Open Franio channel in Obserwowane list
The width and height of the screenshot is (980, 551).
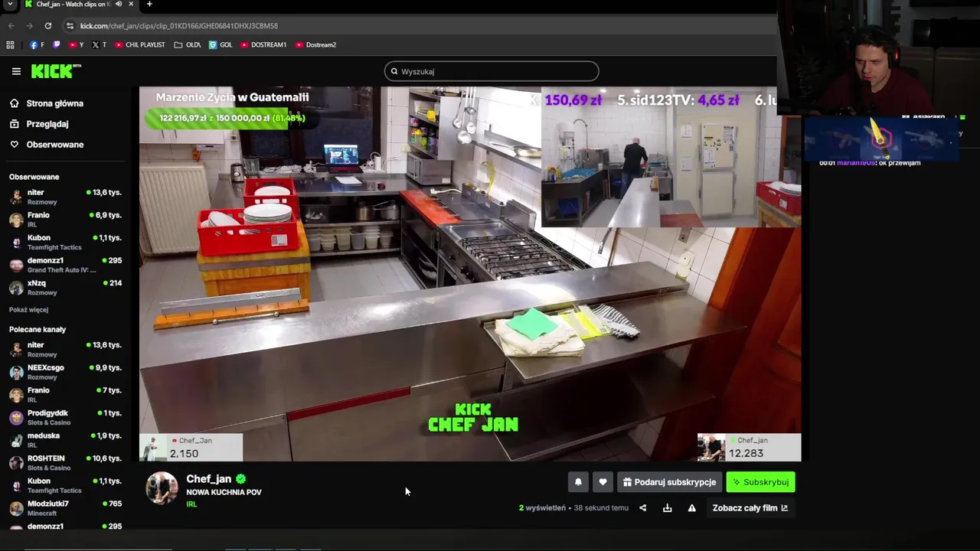pos(65,220)
